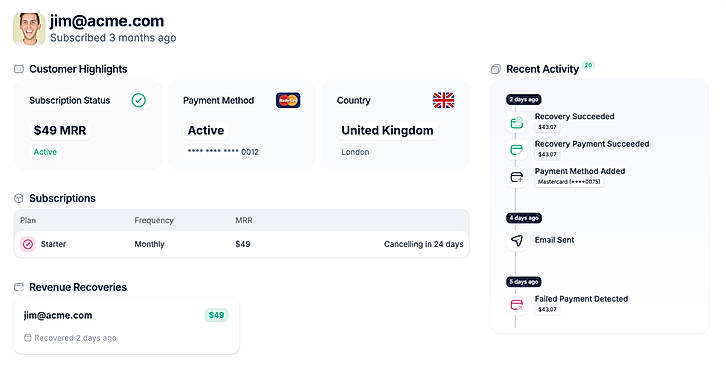Click the 2 days ago timeline marker
Image resolution: width=726 pixels, height=368 pixels.
524,100
